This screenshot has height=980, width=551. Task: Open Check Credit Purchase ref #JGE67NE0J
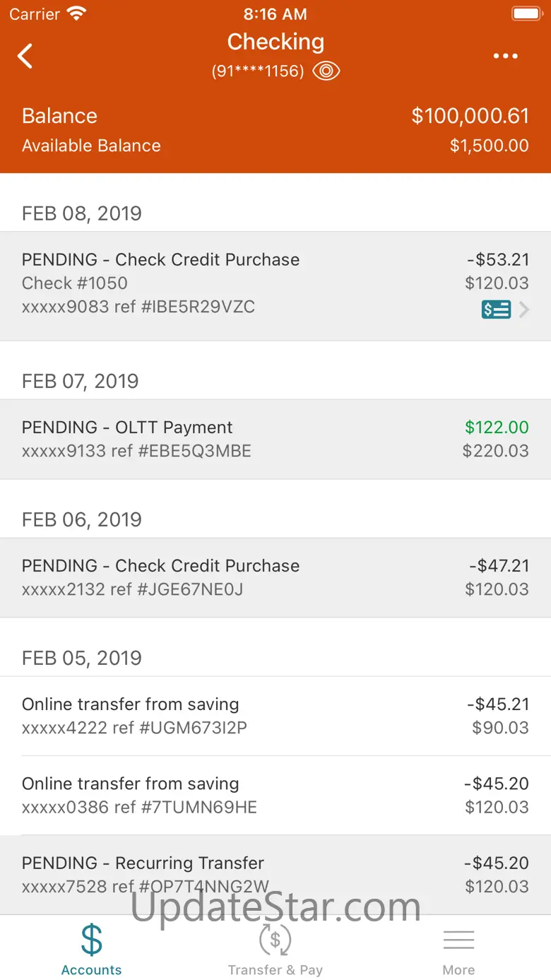(x=275, y=577)
